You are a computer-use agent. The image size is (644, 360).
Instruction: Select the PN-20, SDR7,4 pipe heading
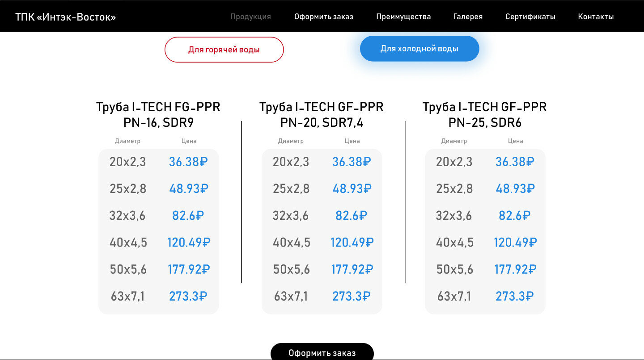coord(322,115)
